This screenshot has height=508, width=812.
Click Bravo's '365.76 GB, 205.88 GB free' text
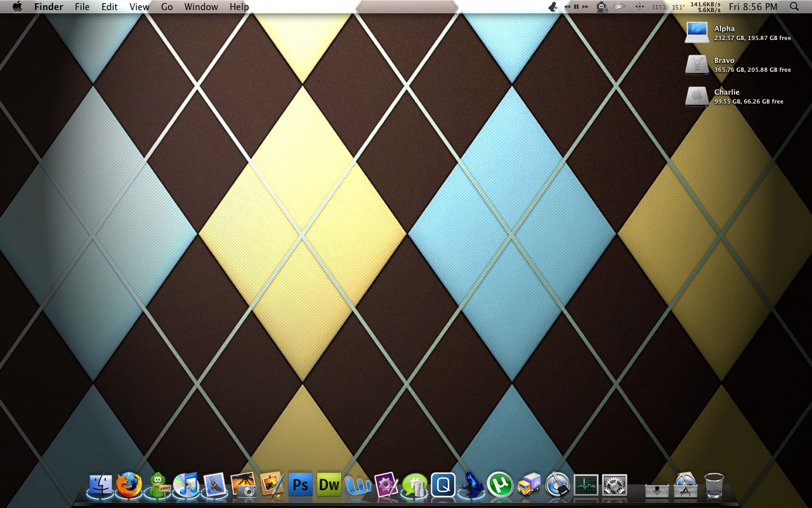point(752,70)
